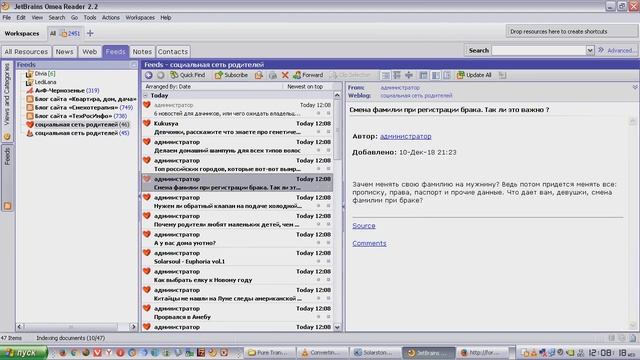Click the print icon in toolbar
Image resolution: width=640 pixels, height=360 pixels.
[x=273, y=75]
